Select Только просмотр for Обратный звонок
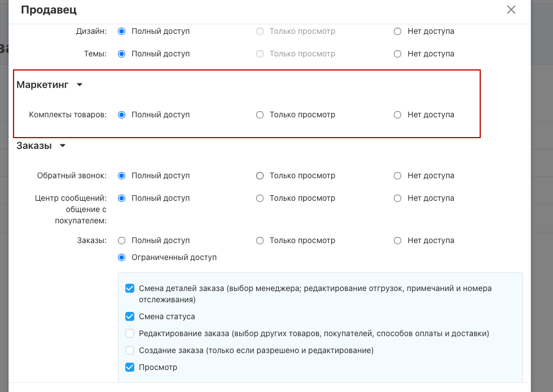The width and height of the screenshot is (553, 392). (260, 175)
